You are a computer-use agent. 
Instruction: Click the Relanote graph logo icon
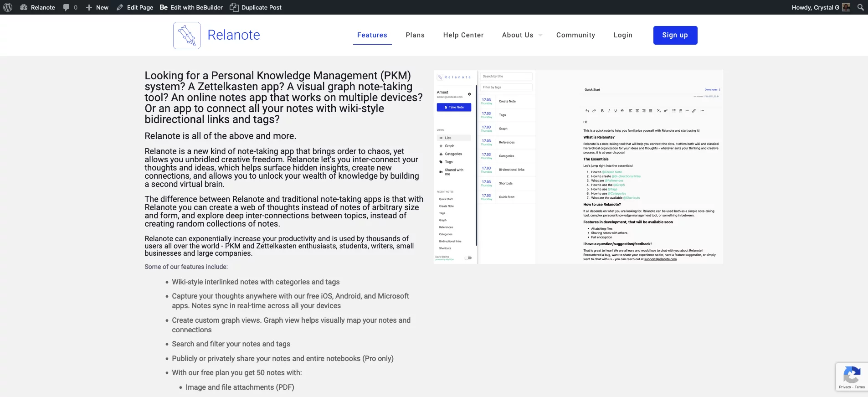coord(187,36)
